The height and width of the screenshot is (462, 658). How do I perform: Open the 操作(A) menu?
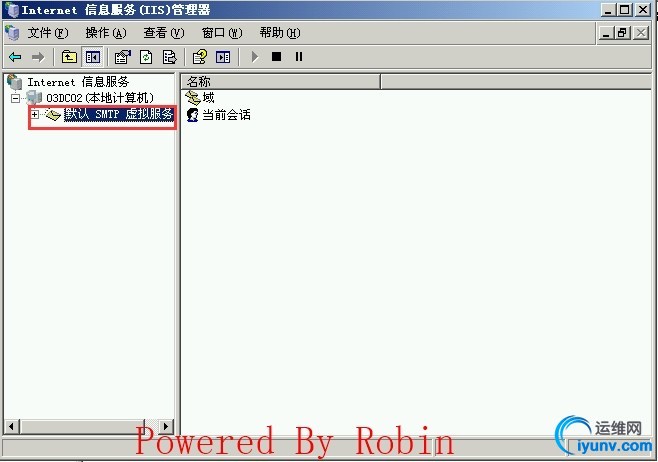coord(106,33)
